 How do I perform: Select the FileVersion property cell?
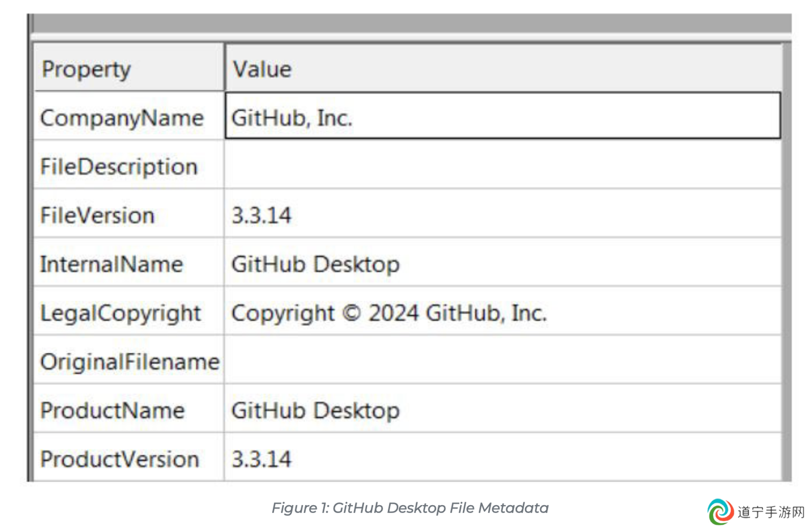pyautogui.click(x=129, y=214)
